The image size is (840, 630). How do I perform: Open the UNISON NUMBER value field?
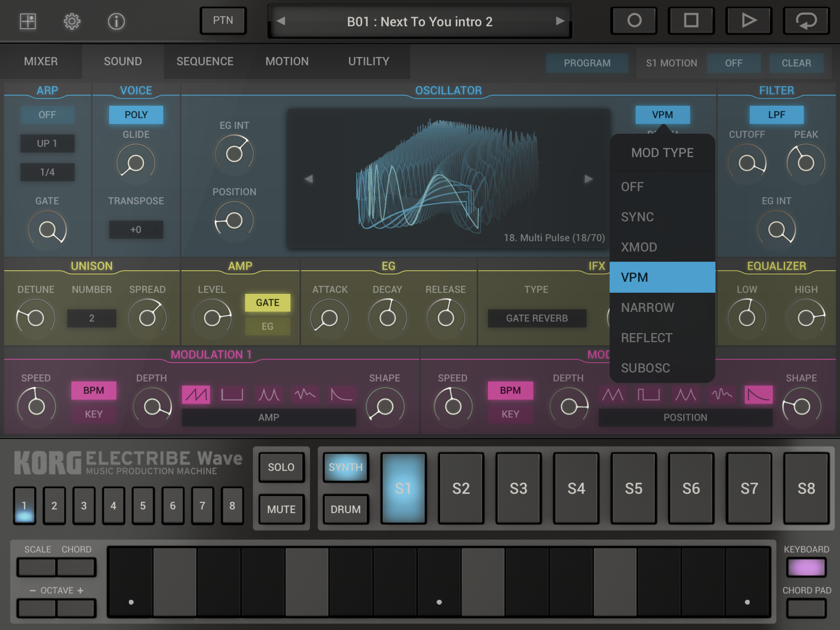(91, 318)
